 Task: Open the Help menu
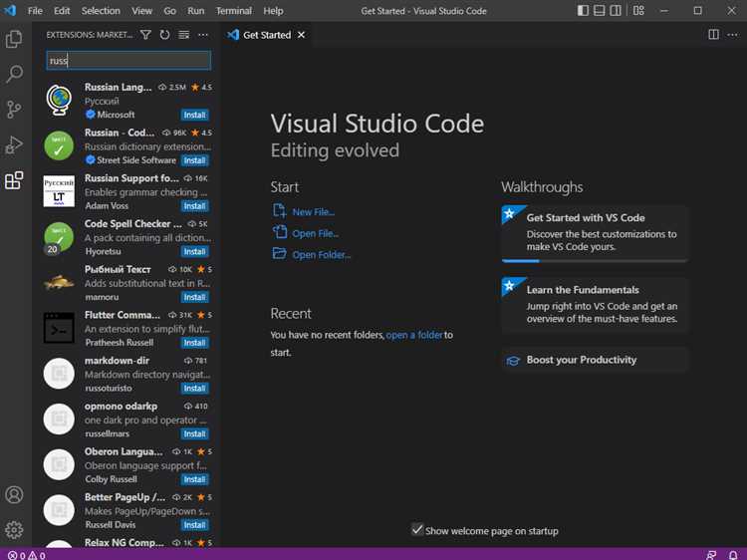coord(273,11)
